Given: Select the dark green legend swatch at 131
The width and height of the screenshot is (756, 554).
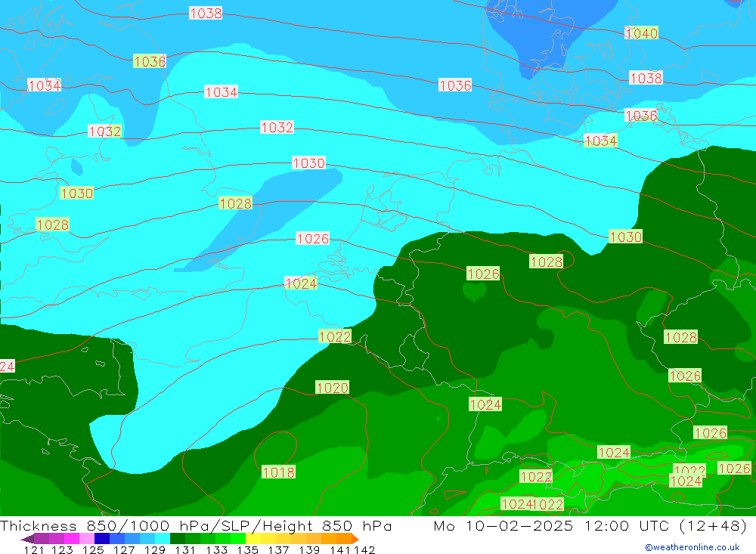Looking at the screenshot, I should pyautogui.click(x=178, y=538).
